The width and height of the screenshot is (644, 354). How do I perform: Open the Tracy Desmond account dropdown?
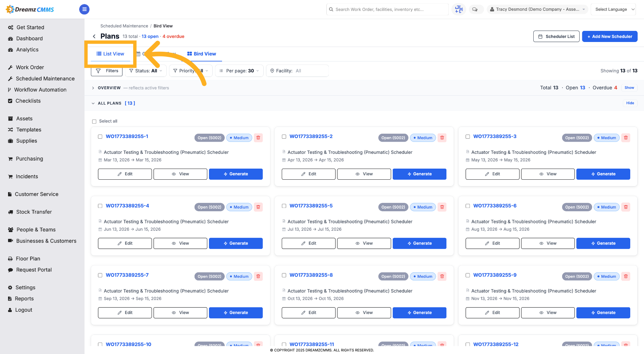pos(537,9)
